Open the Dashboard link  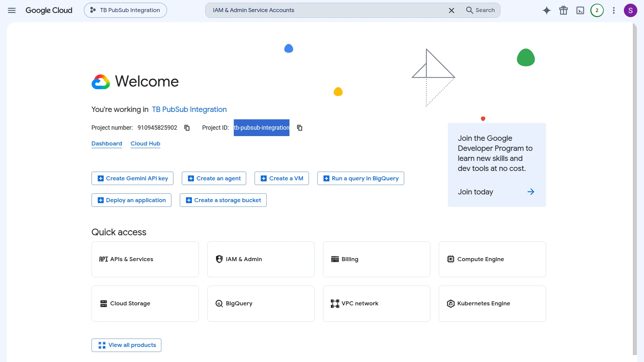tap(107, 143)
